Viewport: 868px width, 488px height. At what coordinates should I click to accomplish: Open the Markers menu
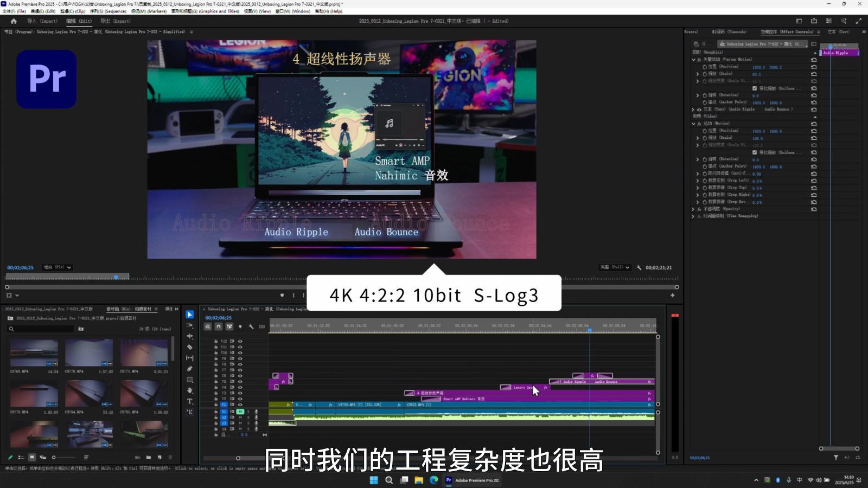click(149, 11)
